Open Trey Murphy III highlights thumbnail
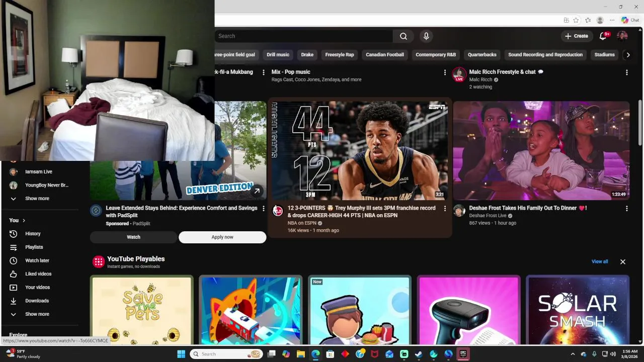Image resolution: width=644 pixels, height=362 pixels. [360, 150]
